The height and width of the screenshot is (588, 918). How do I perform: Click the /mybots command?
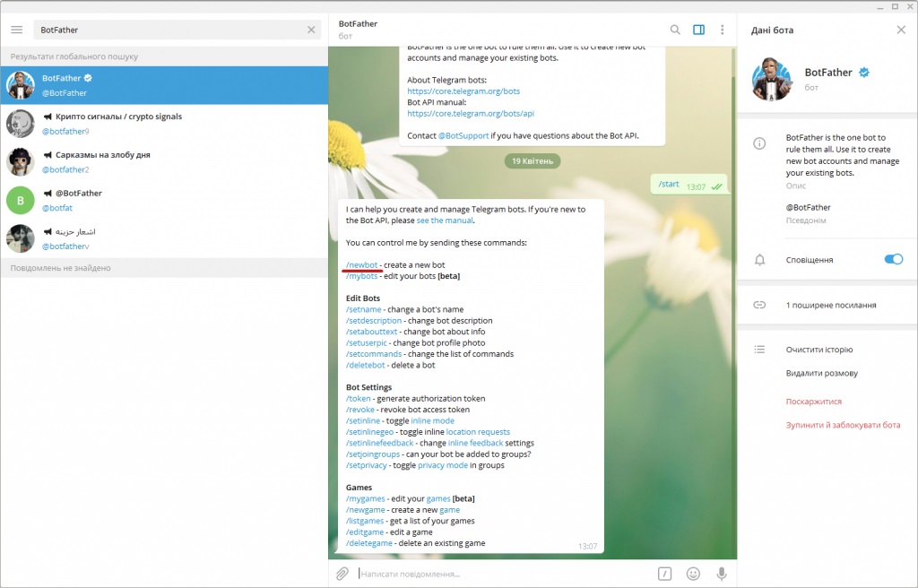362,276
